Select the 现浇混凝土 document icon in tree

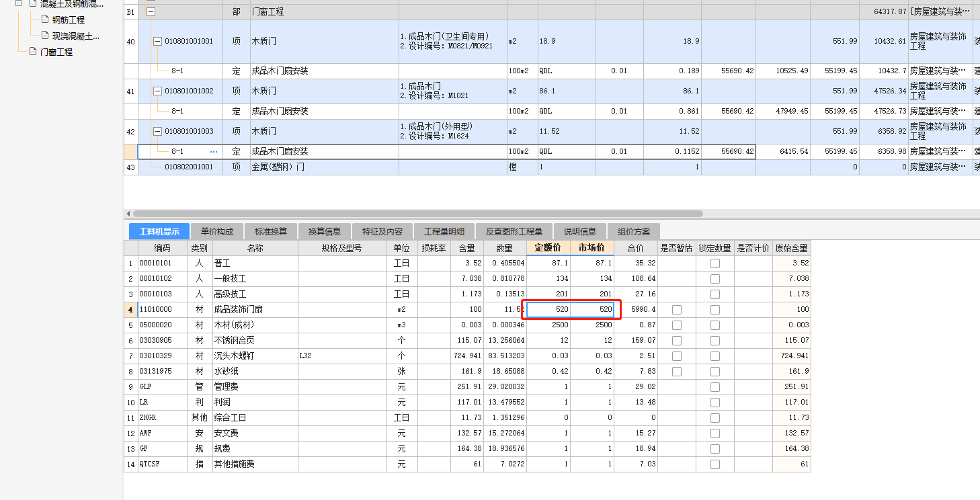tap(45, 36)
